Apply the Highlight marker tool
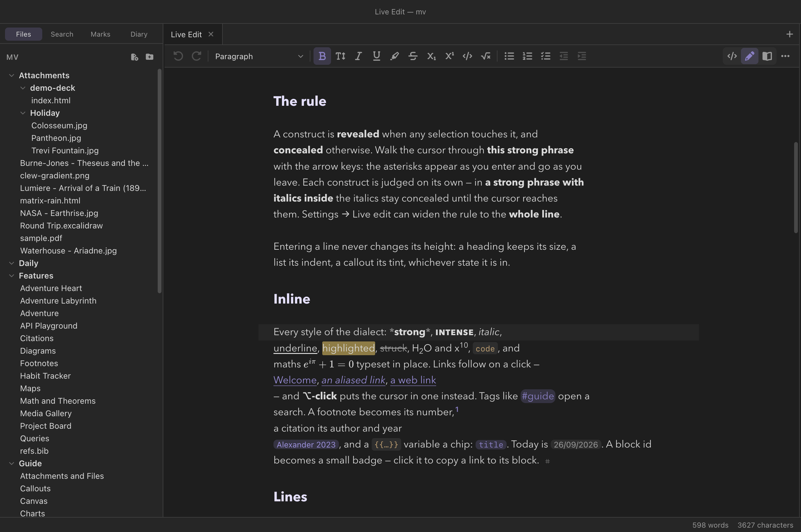 click(394, 56)
